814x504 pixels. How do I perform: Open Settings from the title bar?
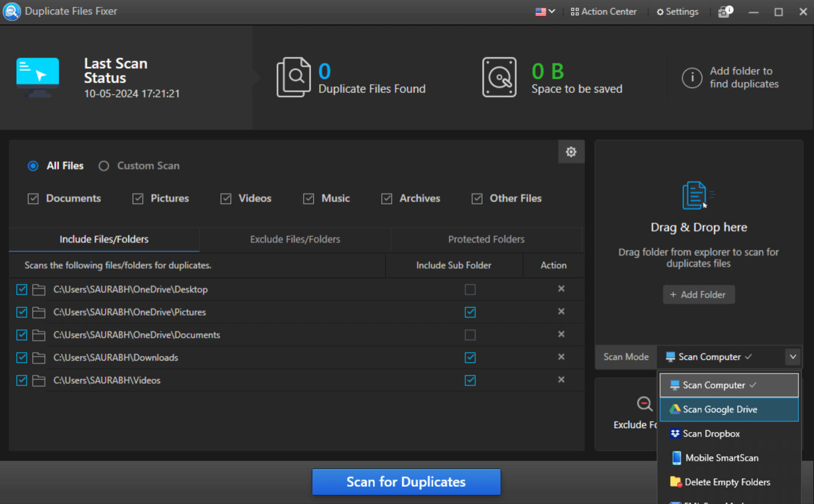pos(677,12)
